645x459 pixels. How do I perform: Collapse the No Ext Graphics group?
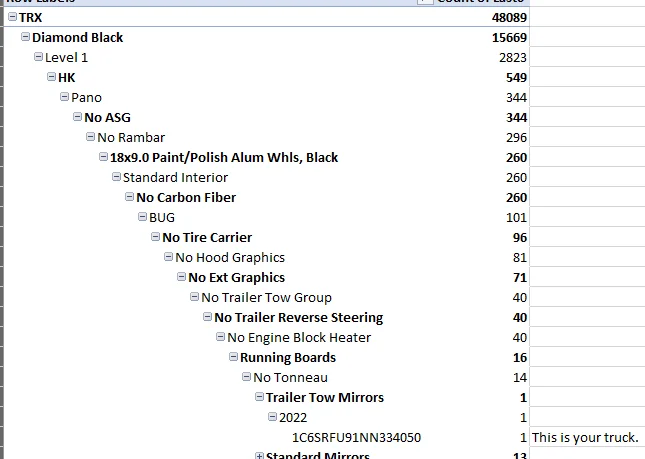(x=181, y=277)
